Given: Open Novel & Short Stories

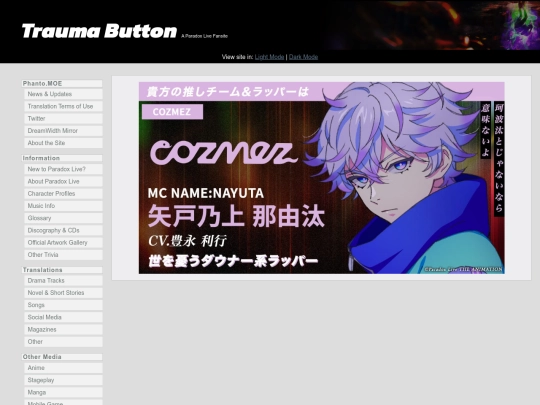Looking at the screenshot, I should click(63, 293).
